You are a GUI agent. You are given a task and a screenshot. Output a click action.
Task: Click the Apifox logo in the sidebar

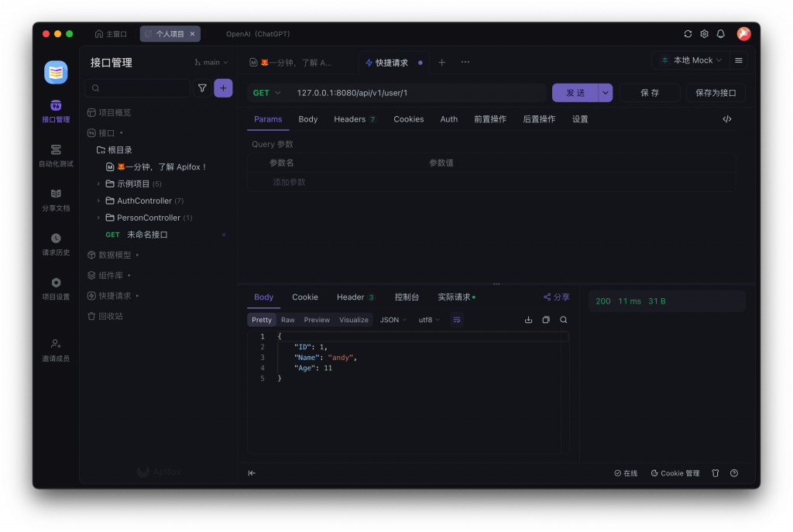[56, 72]
